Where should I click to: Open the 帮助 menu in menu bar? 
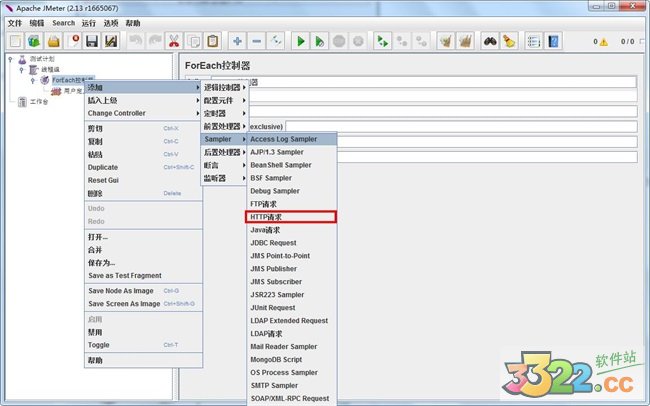(x=133, y=23)
